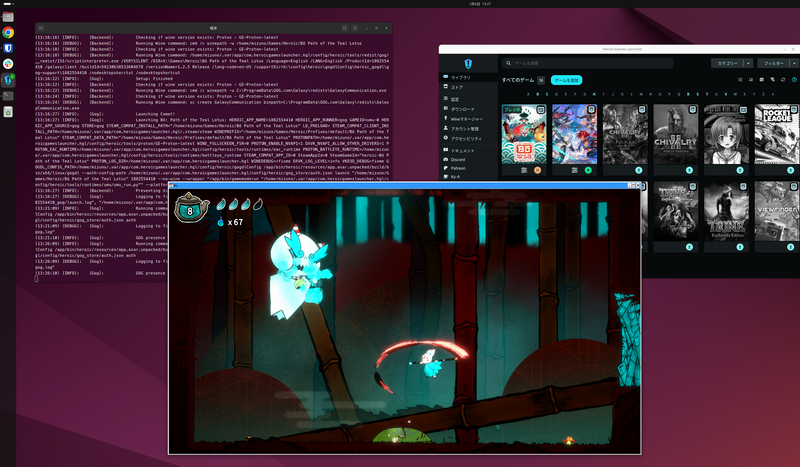The width and height of the screenshot is (800, 467).
Task: Open Discord link in Heroic sidebar
Action: click(468, 159)
